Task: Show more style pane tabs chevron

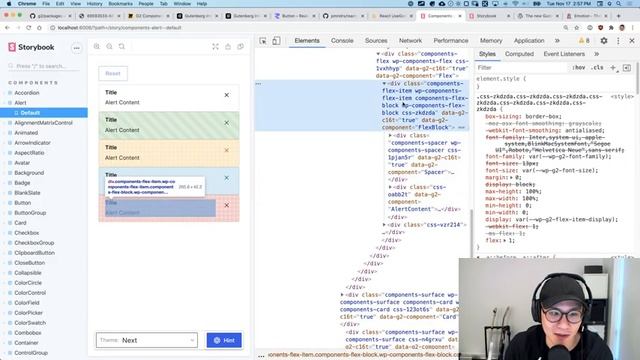Action: [x=596, y=54]
